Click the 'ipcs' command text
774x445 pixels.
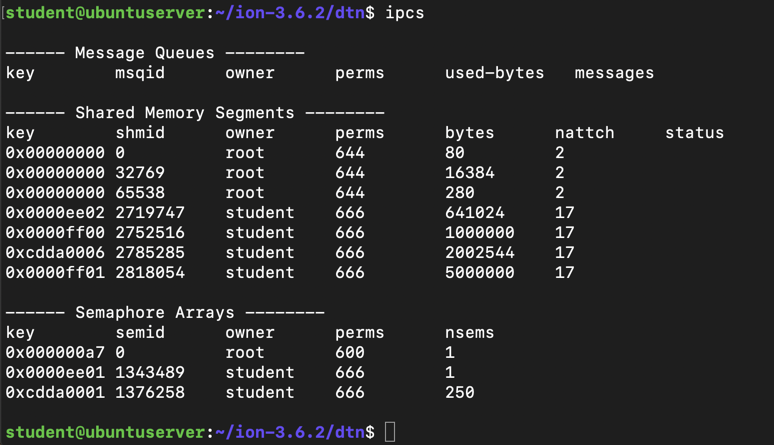click(404, 13)
